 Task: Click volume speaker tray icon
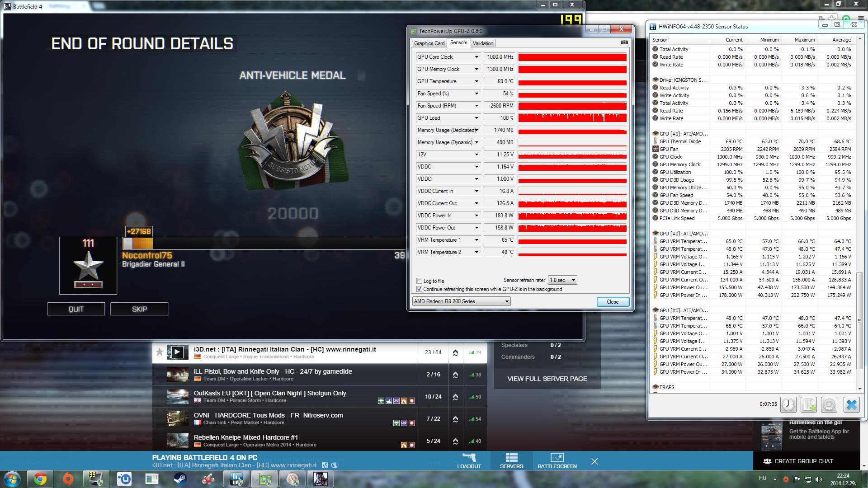pyautogui.click(x=819, y=479)
